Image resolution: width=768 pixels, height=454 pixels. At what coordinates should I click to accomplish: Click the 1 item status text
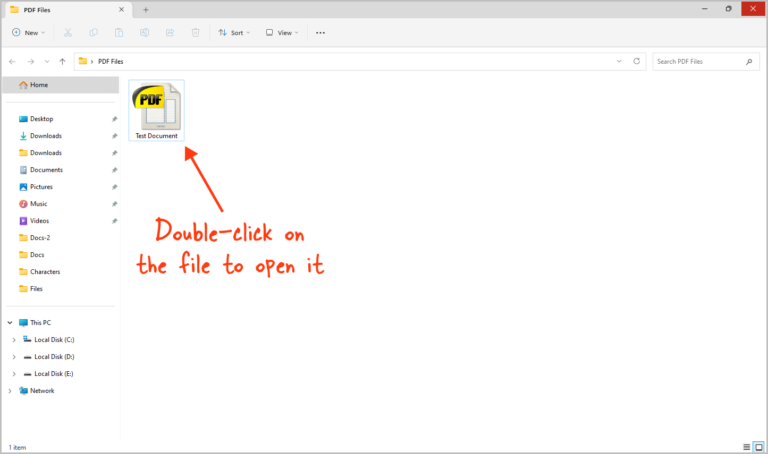click(17, 448)
